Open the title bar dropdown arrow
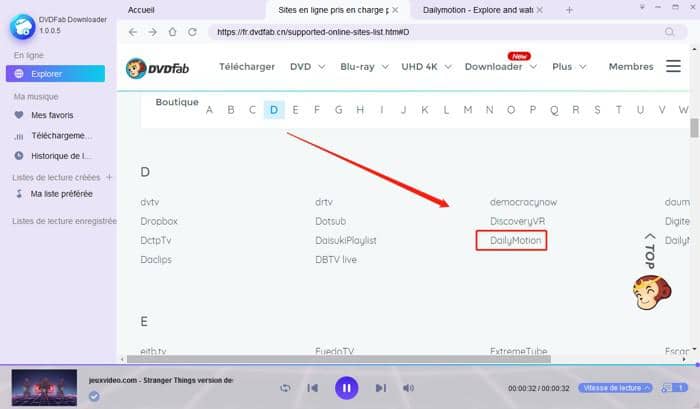The image size is (700, 409). tap(642, 7)
